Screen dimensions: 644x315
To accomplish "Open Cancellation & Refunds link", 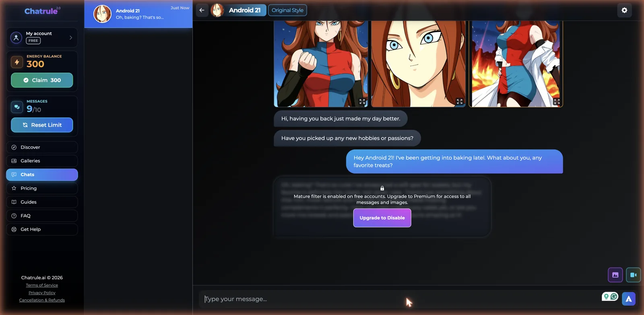I will [42, 300].
